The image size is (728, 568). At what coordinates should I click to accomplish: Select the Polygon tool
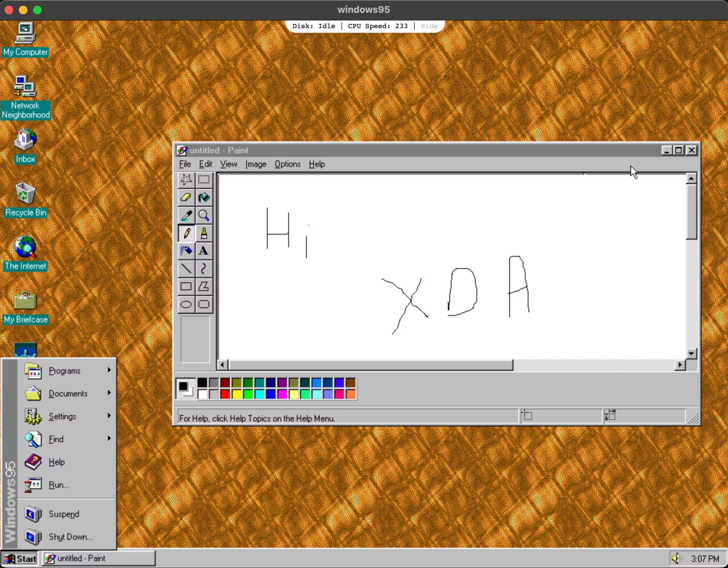pyautogui.click(x=204, y=286)
